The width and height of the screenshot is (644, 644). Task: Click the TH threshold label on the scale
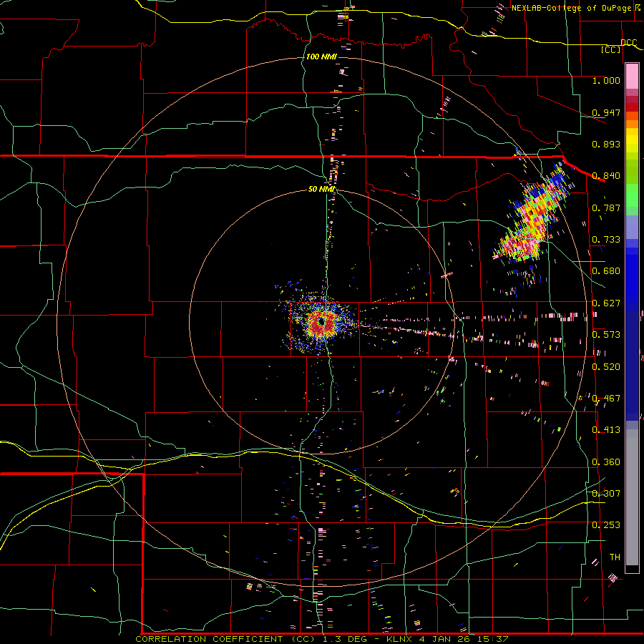(615, 557)
